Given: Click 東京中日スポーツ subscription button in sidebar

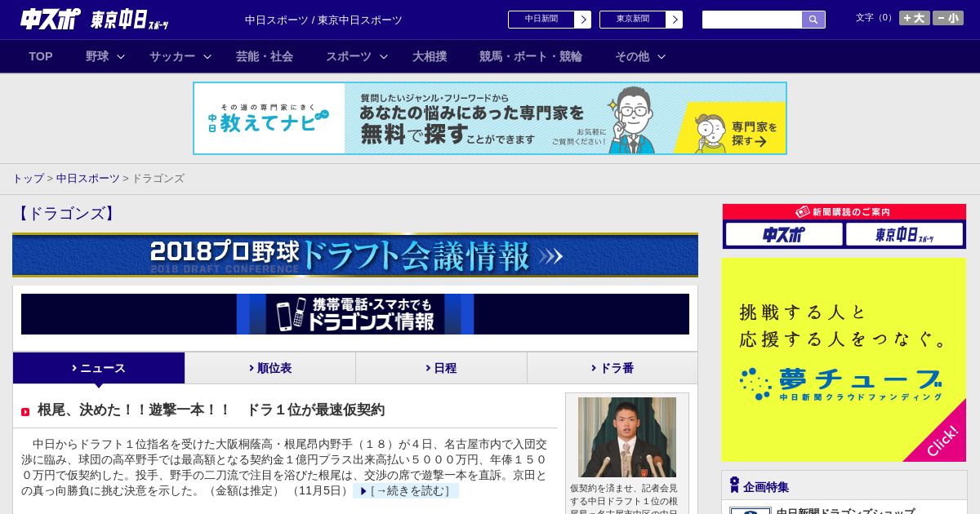Looking at the screenshot, I should (x=904, y=235).
